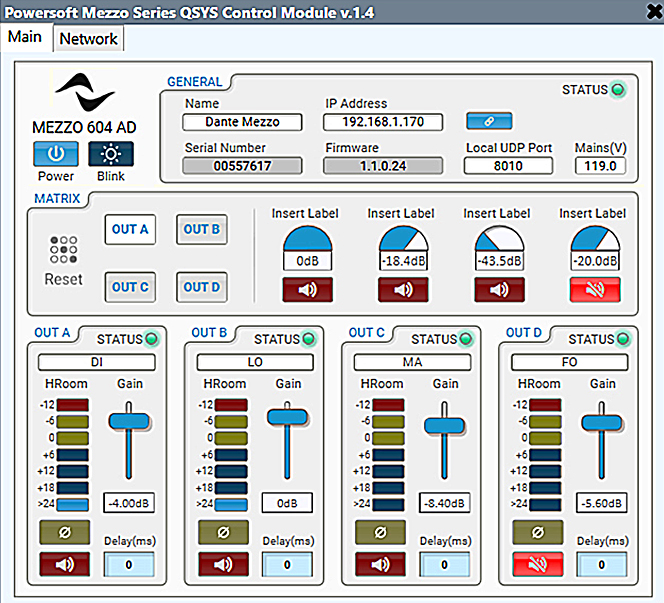Mute the OUT A speaker button
This screenshot has height=603, width=664.
[x=65, y=564]
